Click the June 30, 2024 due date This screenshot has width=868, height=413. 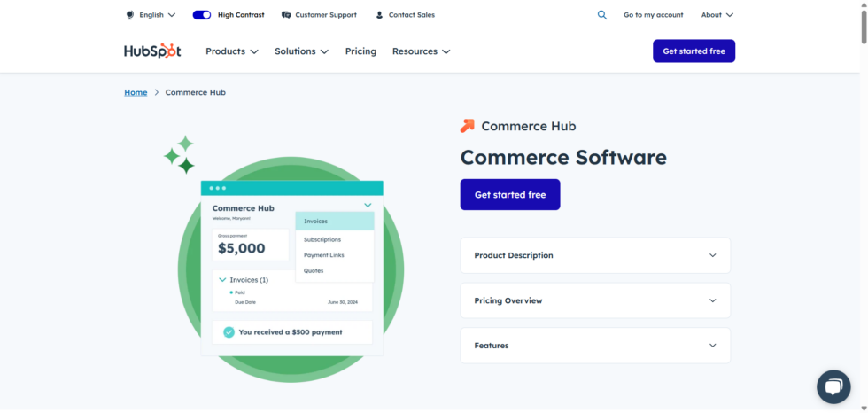pyautogui.click(x=343, y=302)
